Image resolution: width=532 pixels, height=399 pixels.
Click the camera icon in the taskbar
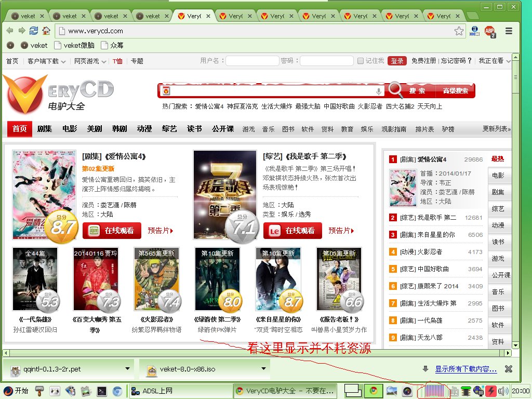coord(407,391)
